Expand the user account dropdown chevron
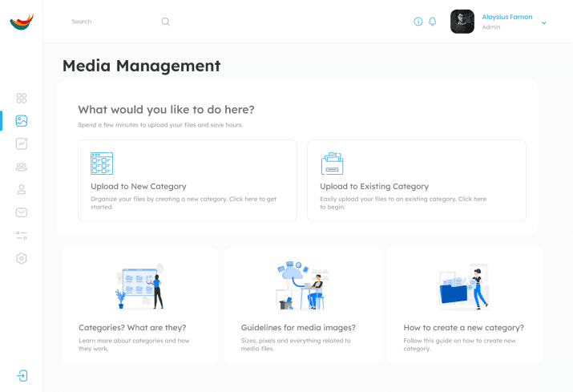Image resolution: width=573 pixels, height=392 pixels. click(x=544, y=22)
